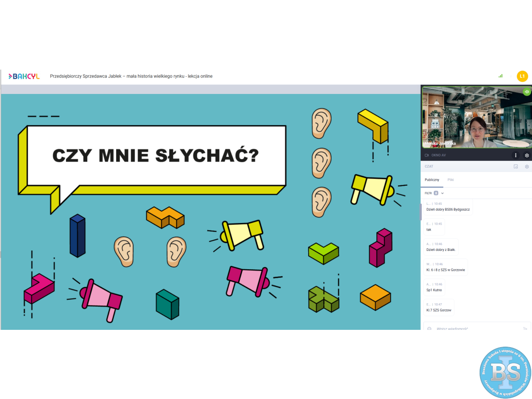Viewport: 532px width, 399px height.
Task: Open the L1 user avatar menu
Action: 522,76
